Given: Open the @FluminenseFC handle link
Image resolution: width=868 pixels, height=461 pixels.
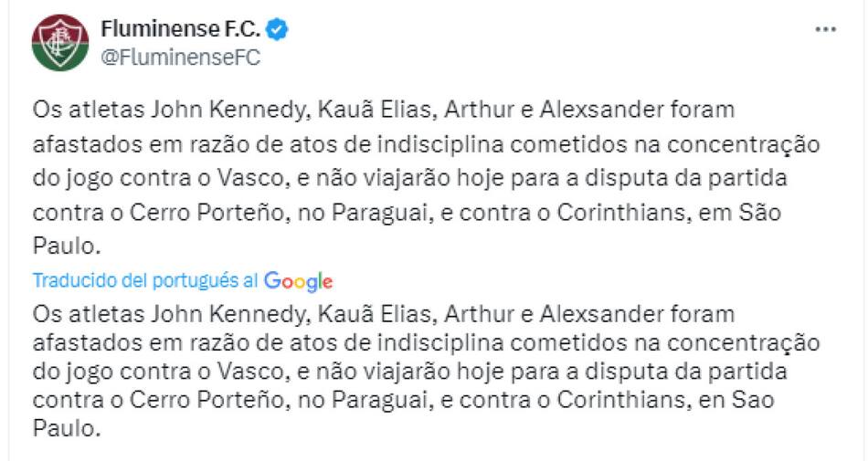Looking at the screenshot, I should pos(180,57).
